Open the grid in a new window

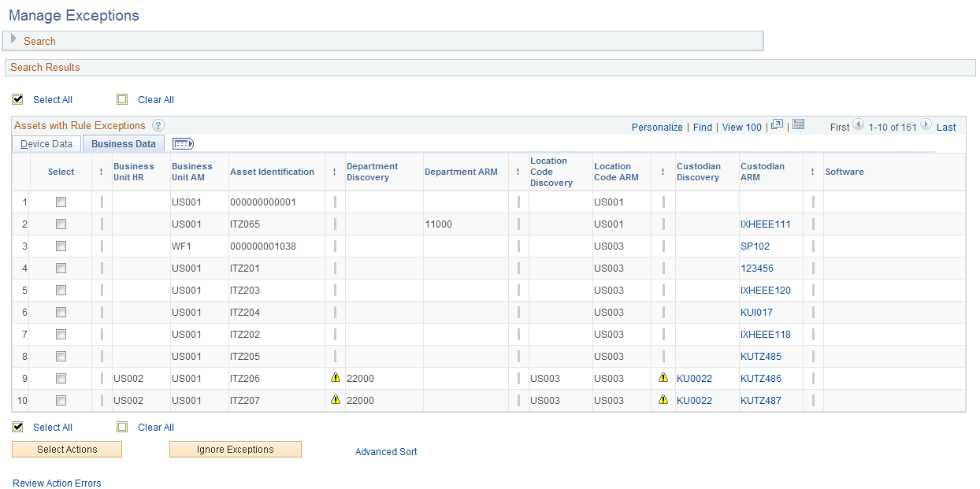[x=778, y=126]
